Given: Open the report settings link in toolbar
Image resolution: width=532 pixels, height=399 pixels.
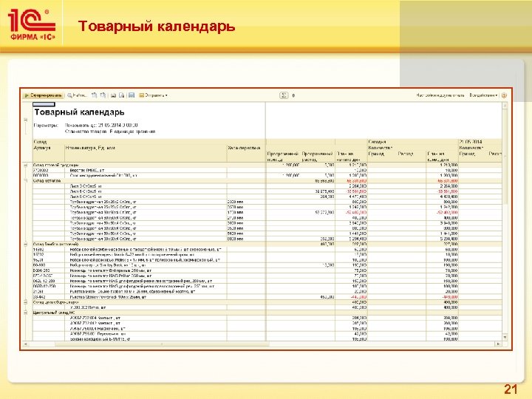Looking at the screenshot, I should (440, 95).
